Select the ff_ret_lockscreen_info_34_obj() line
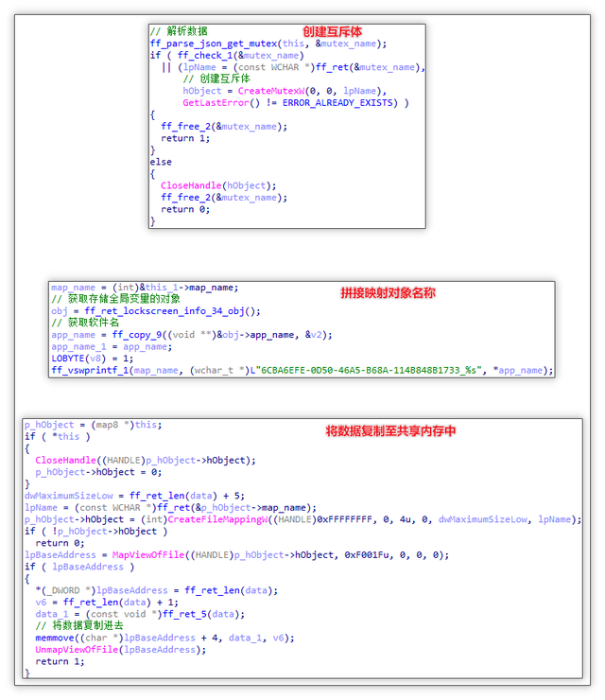 coord(156,311)
